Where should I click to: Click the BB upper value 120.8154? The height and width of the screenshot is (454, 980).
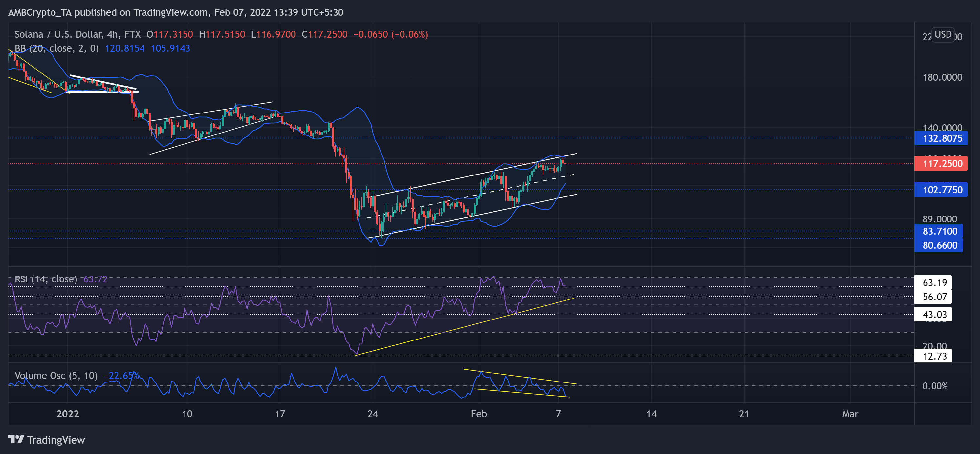(x=125, y=48)
